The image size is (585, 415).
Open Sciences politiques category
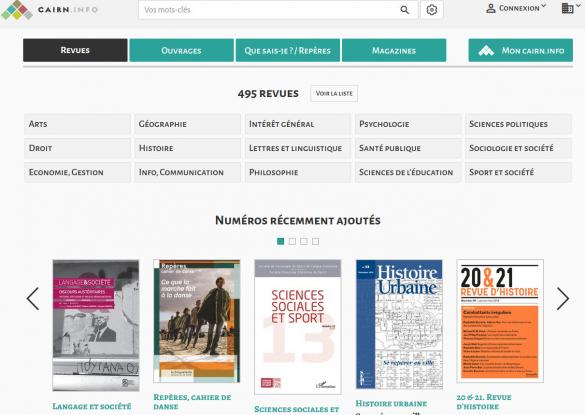coord(518,124)
